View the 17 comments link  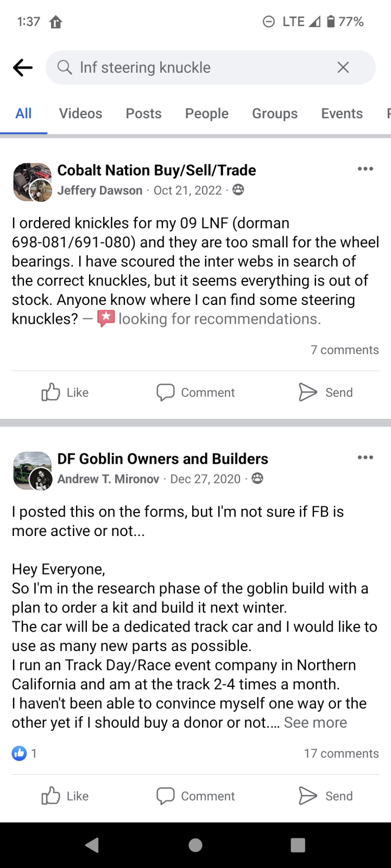341,754
